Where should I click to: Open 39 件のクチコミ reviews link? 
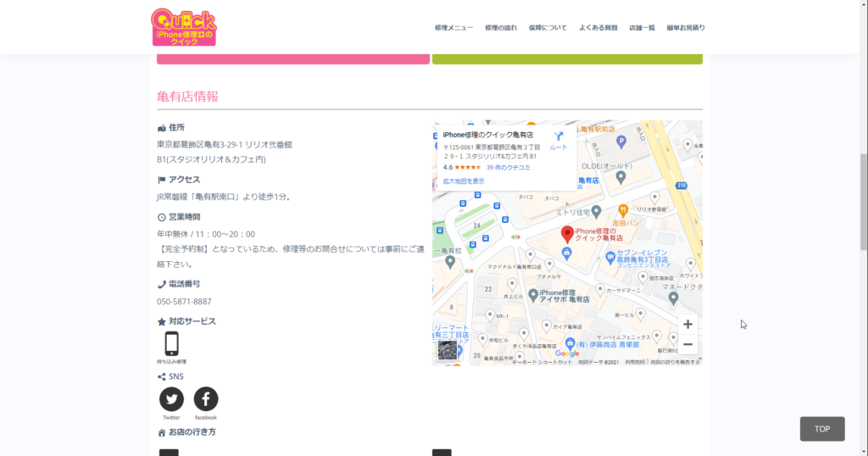point(509,168)
